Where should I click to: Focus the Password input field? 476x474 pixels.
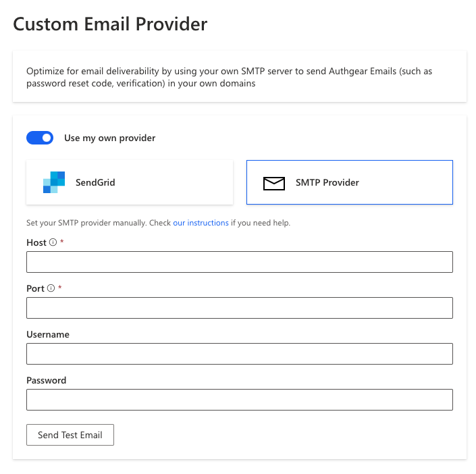click(240, 400)
